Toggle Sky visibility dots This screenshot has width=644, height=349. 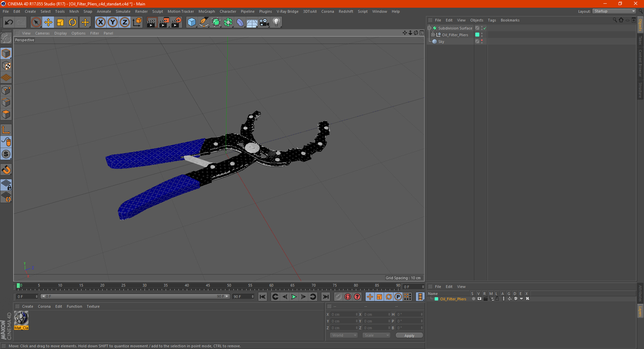tap(482, 41)
